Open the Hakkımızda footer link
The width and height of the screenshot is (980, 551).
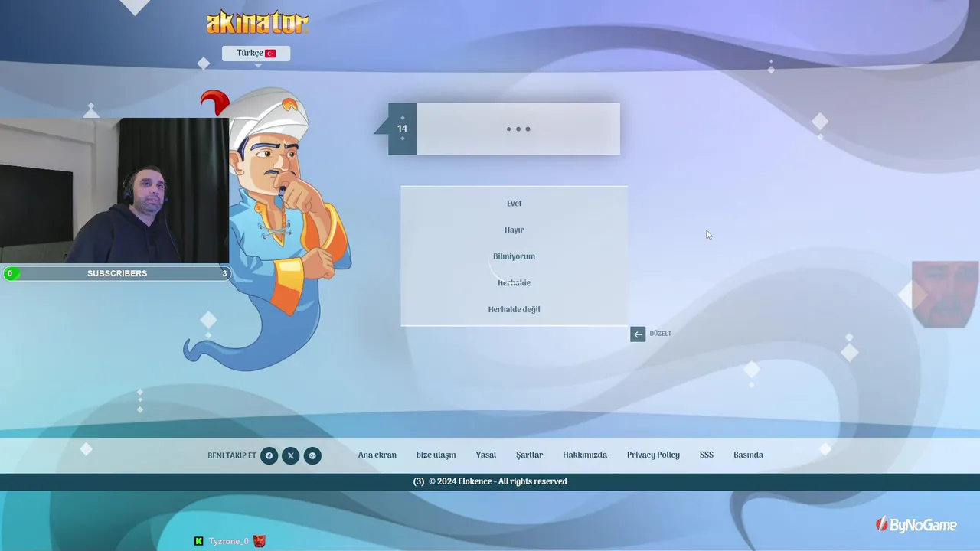[x=585, y=455]
